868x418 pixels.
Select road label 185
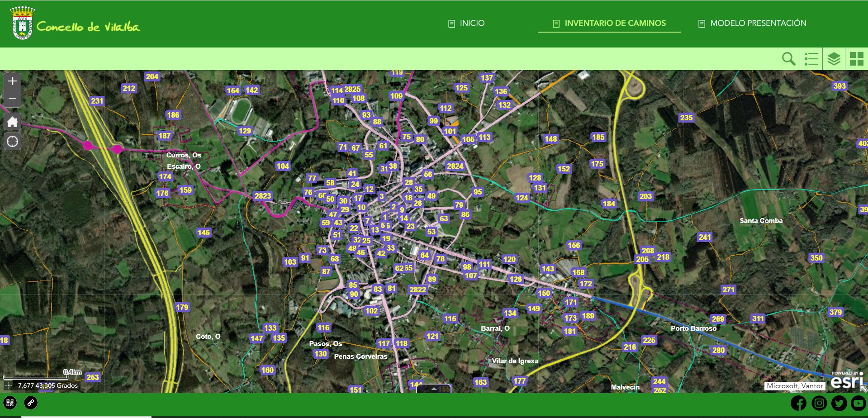(598, 137)
